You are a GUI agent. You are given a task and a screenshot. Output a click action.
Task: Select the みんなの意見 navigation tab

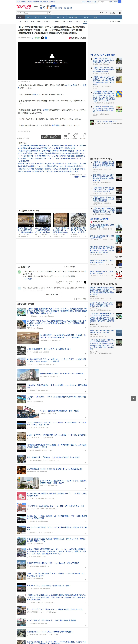(x=73, y=17)
